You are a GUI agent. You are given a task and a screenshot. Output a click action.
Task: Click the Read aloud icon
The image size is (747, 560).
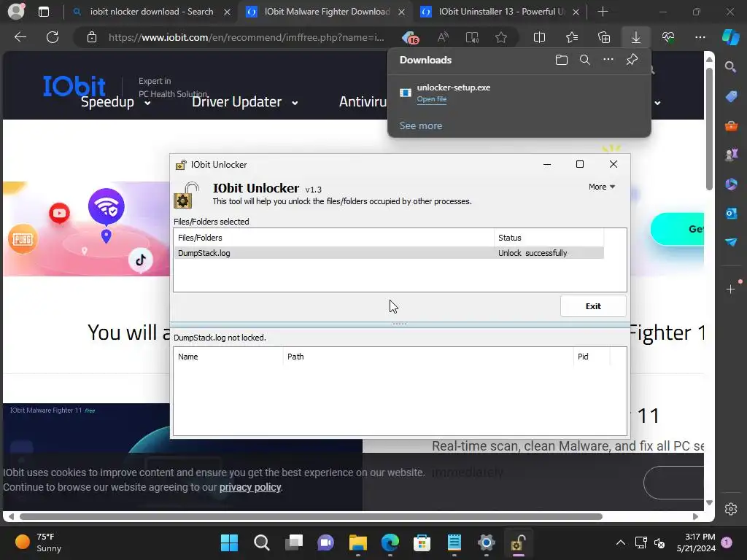(x=443, y=37)
